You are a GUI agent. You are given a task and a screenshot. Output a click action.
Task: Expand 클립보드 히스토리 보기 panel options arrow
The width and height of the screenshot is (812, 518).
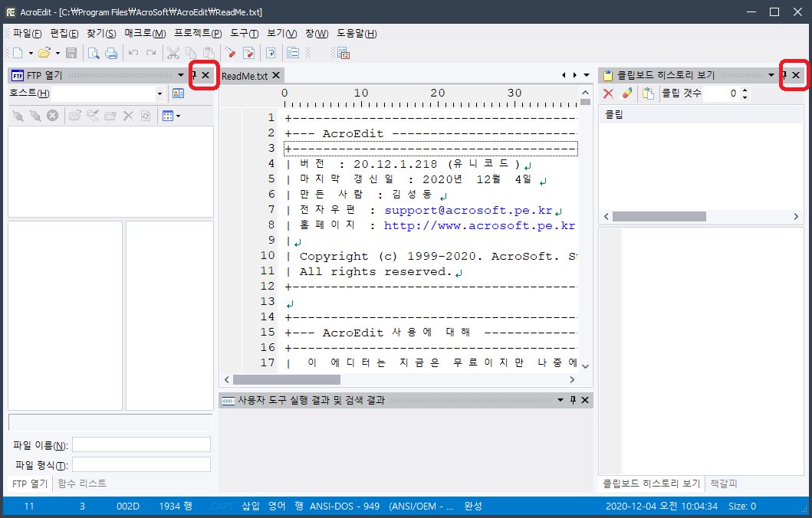click(771, 76)
